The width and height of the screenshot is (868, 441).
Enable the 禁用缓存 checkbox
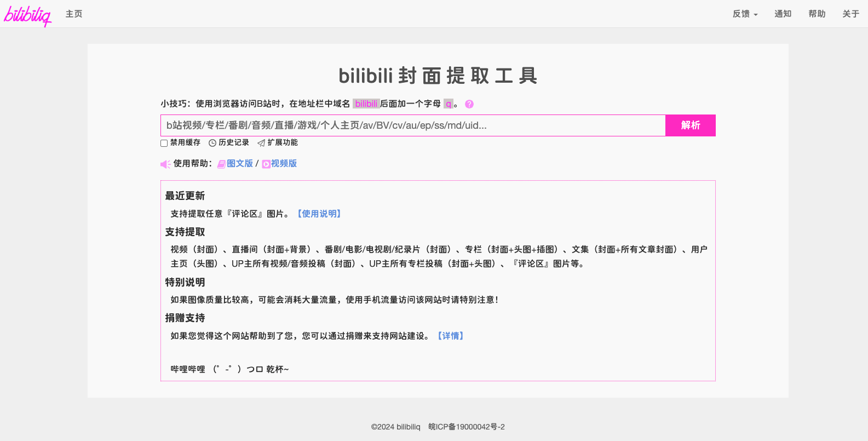point(164,143)
